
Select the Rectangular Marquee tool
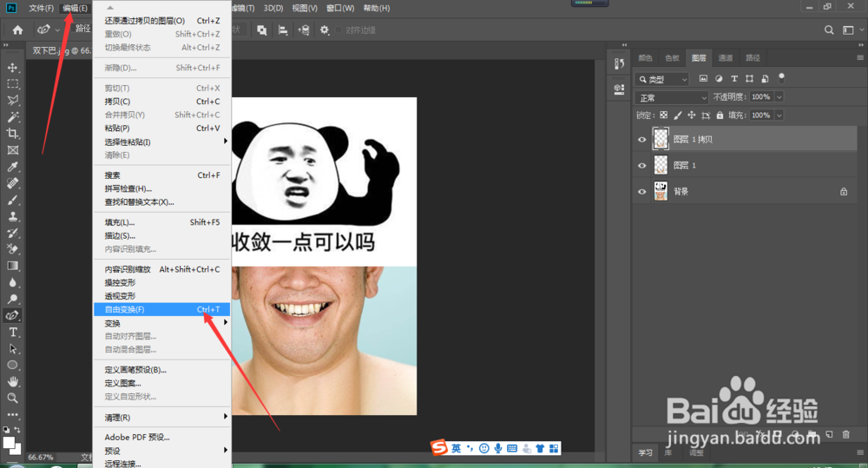(x=13, y=84)
